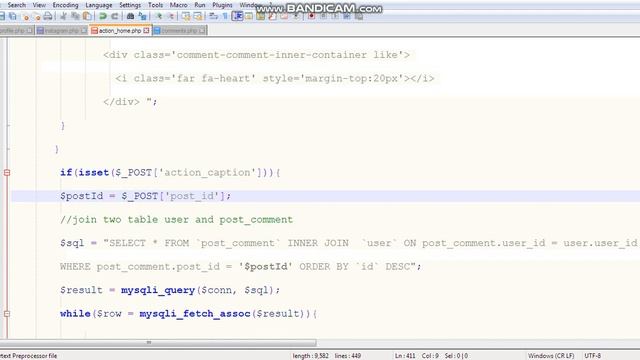Collapse the while loop fold marker
This screenshot has width=640, height=360.
pos(7,314)
